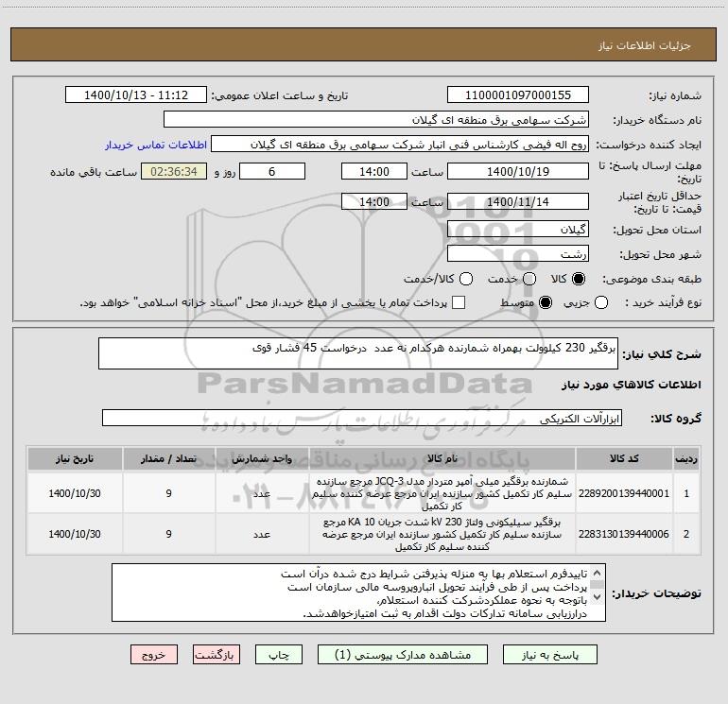
Task: Click the چاپ print button
Action: (279, 655)
